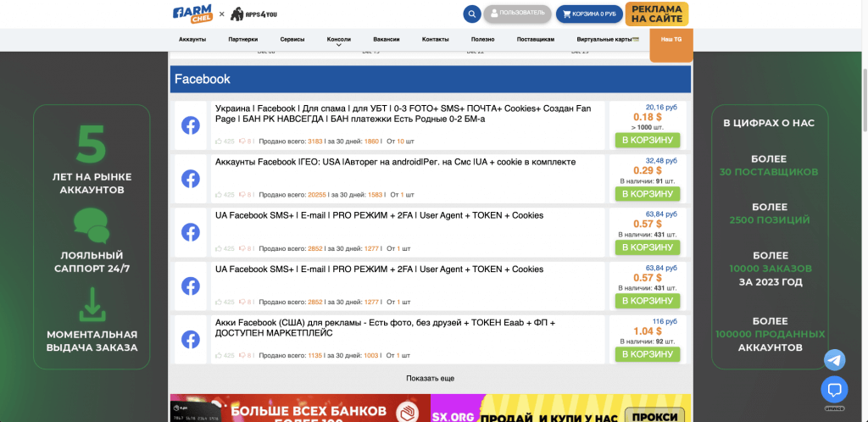This screenshot has height=422, width=868.
Task: Select the speech bubbles icon above Лояльный саппорт
Action: click(x=92, y=227)
